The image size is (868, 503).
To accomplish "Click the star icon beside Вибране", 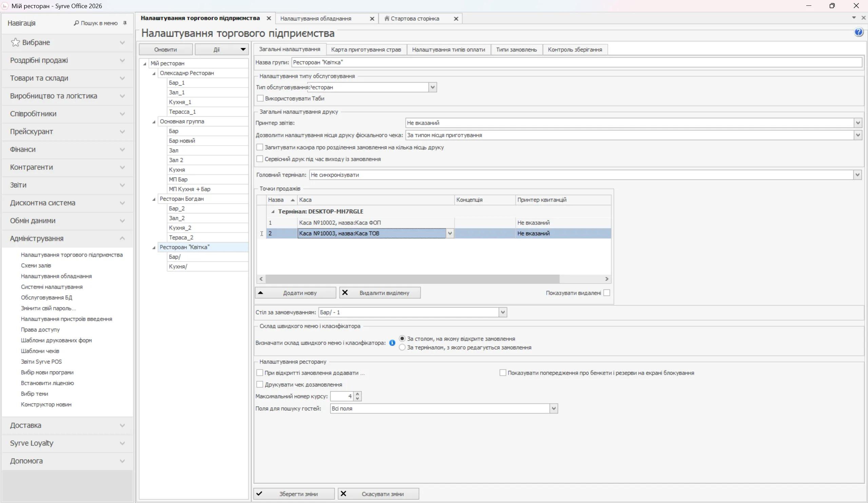I will pyautogui.click(x=15, y=42).
